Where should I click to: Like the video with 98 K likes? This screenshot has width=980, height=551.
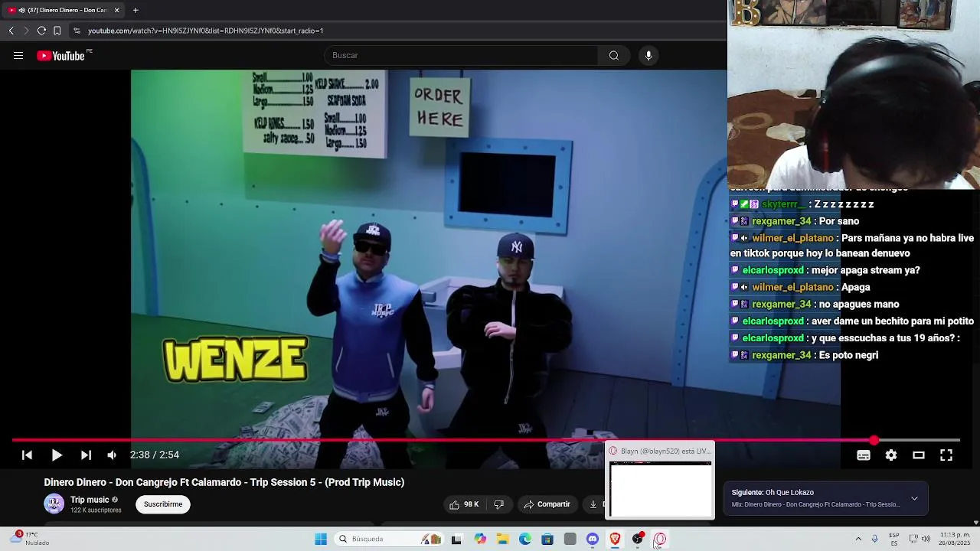pyautogui.click(x=464, y=504)
